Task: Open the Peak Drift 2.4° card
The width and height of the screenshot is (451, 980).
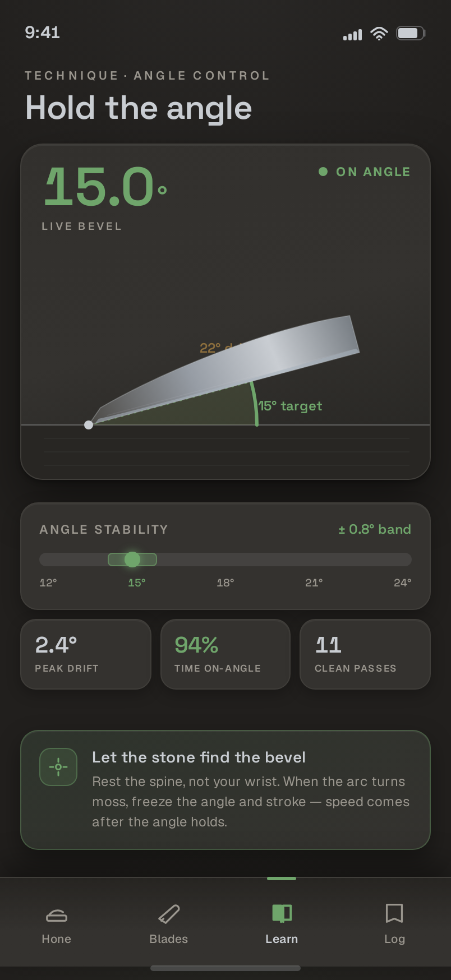Action: [x=86, y=654]
